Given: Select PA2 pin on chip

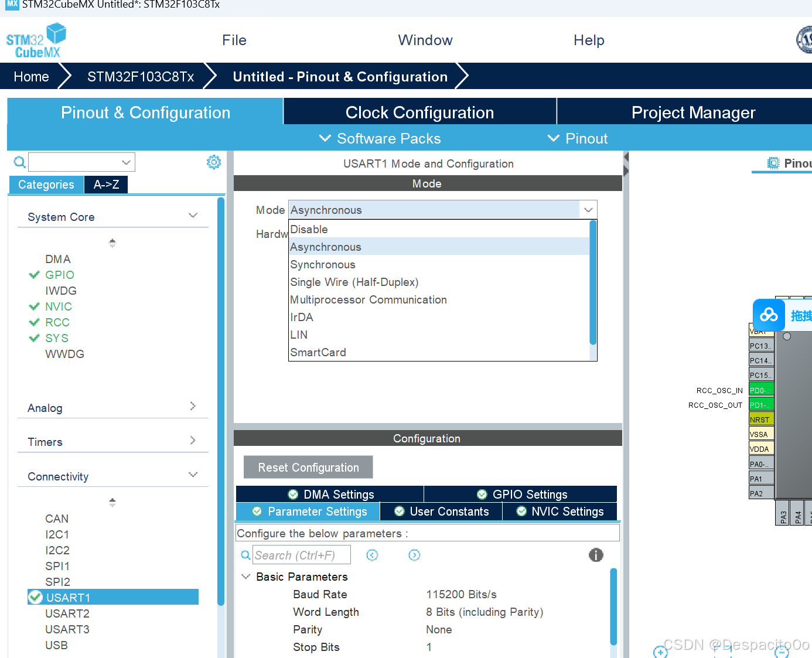Looking at the screenshot, I should [761, 493].
